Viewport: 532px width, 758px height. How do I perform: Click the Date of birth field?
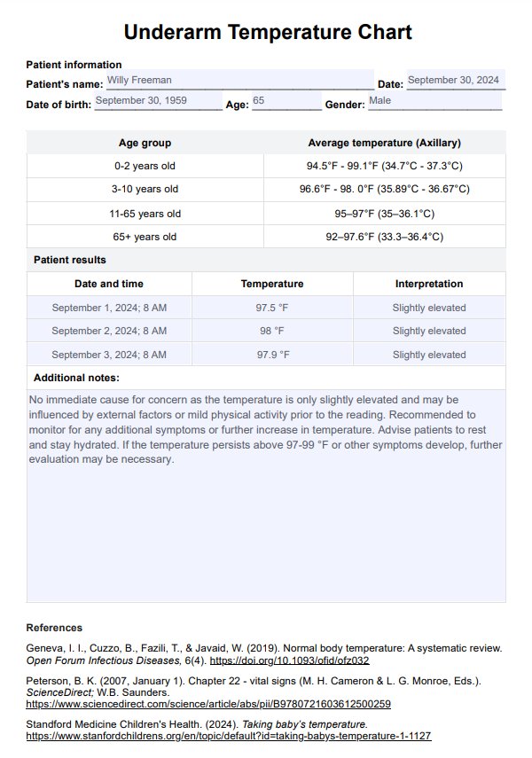point(158,101)
